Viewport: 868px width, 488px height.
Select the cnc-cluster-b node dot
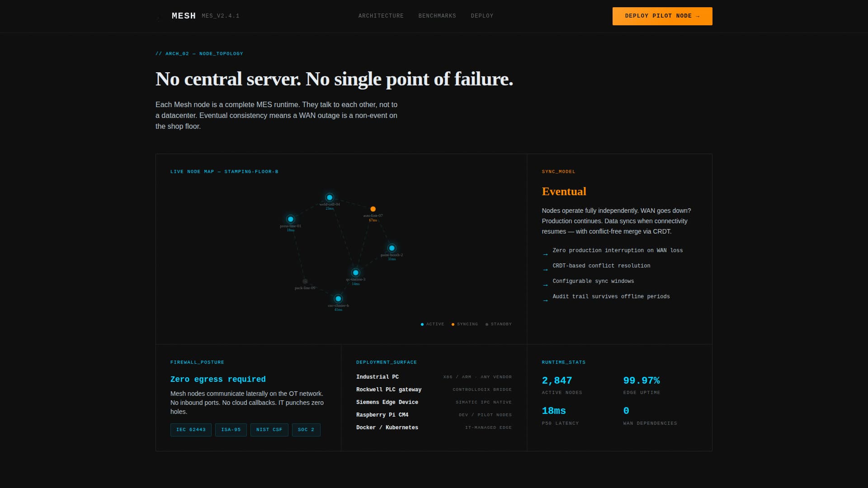pos(338,299)
